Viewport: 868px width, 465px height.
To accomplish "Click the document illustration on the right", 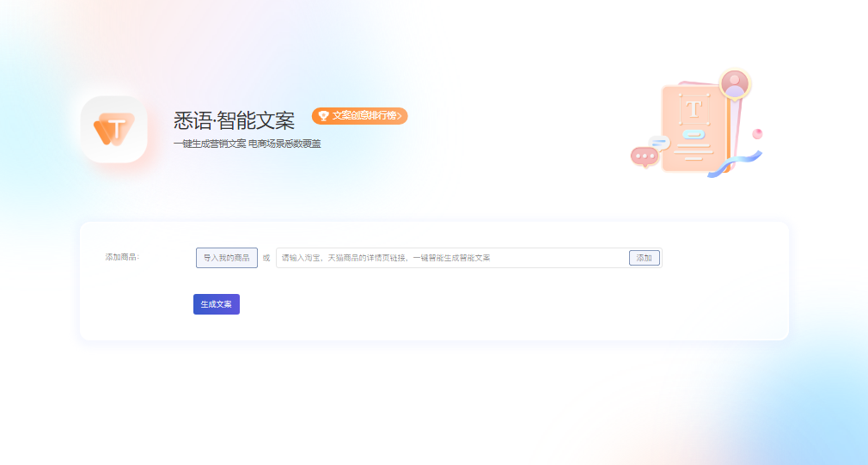I will coord(697,124).
